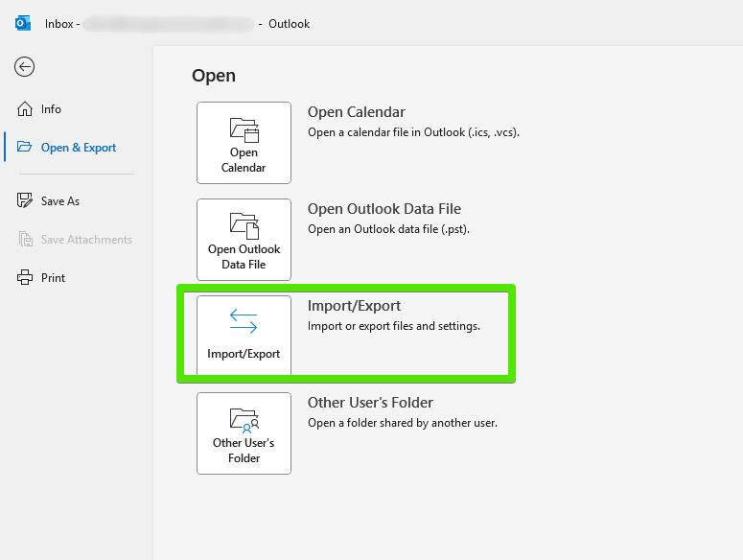Click the Open Calendar button
Viewport: 743px width, 560px height.
coord(244,143)
